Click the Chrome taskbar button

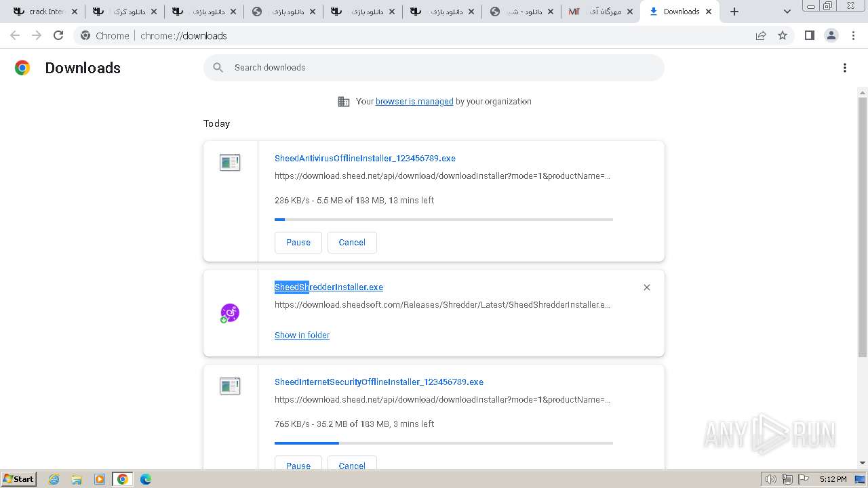[x=123, y=479]
